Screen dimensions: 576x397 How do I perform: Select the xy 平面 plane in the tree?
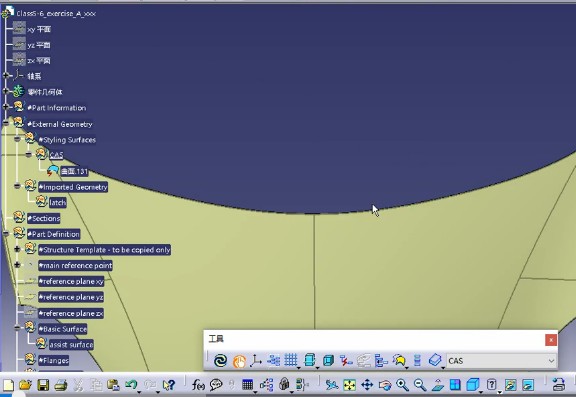click(x=39, y=29)
